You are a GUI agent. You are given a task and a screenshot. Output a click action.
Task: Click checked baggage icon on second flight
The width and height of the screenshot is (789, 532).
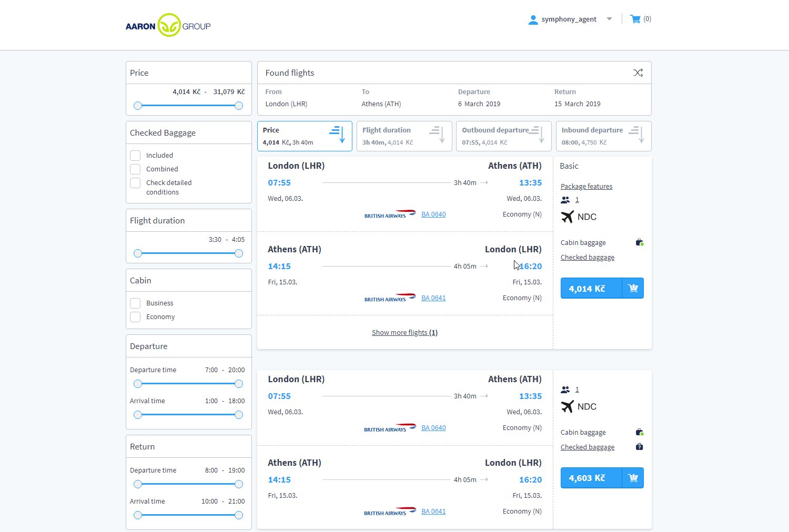coord(640,447)
